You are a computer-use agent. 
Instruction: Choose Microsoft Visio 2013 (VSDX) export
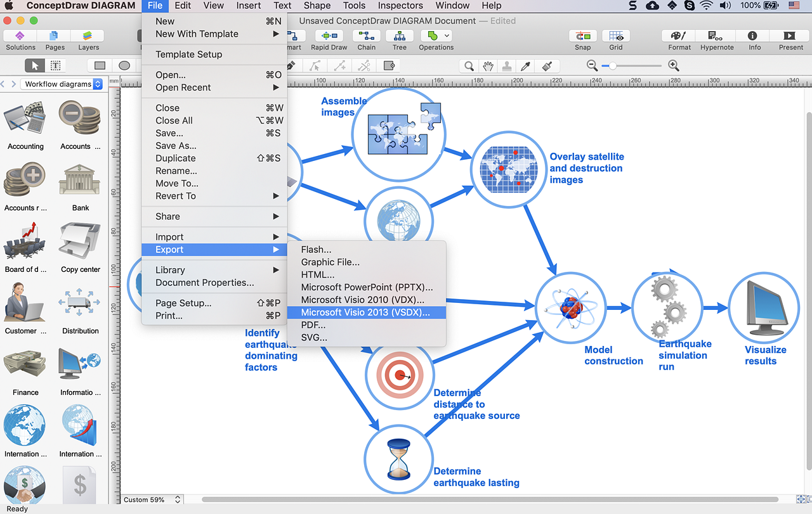(x=367, y=312)
